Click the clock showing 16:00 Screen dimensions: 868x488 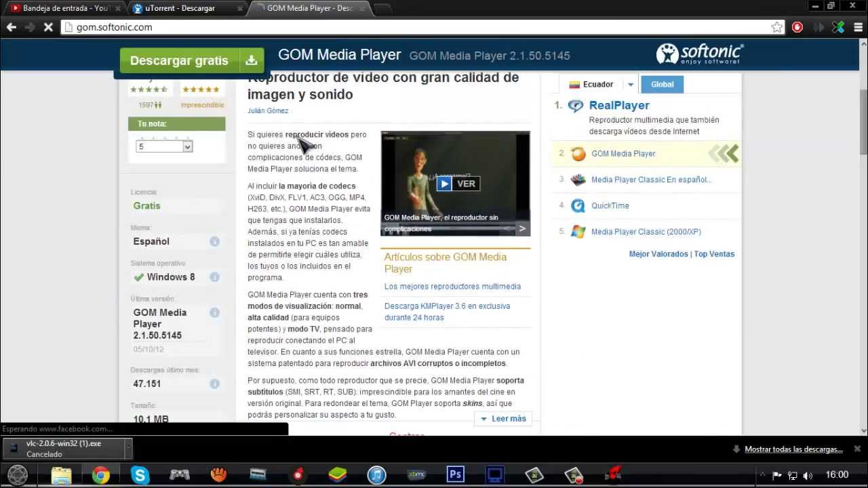point(837,474)
